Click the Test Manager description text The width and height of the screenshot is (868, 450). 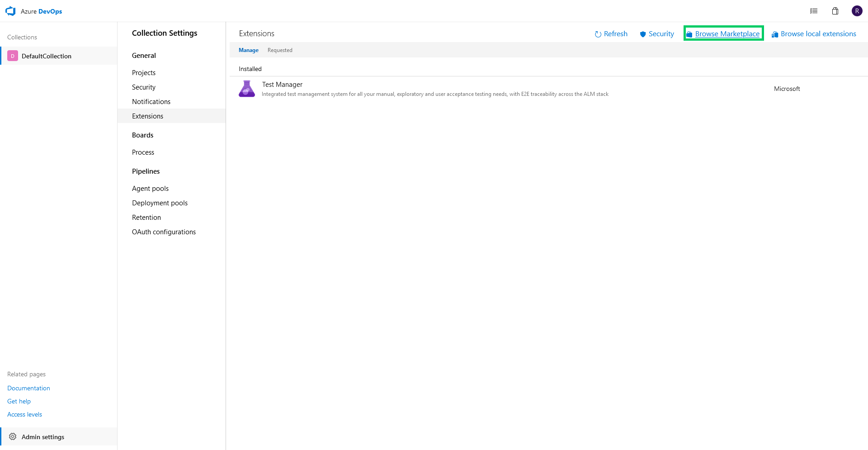point(435,94)
